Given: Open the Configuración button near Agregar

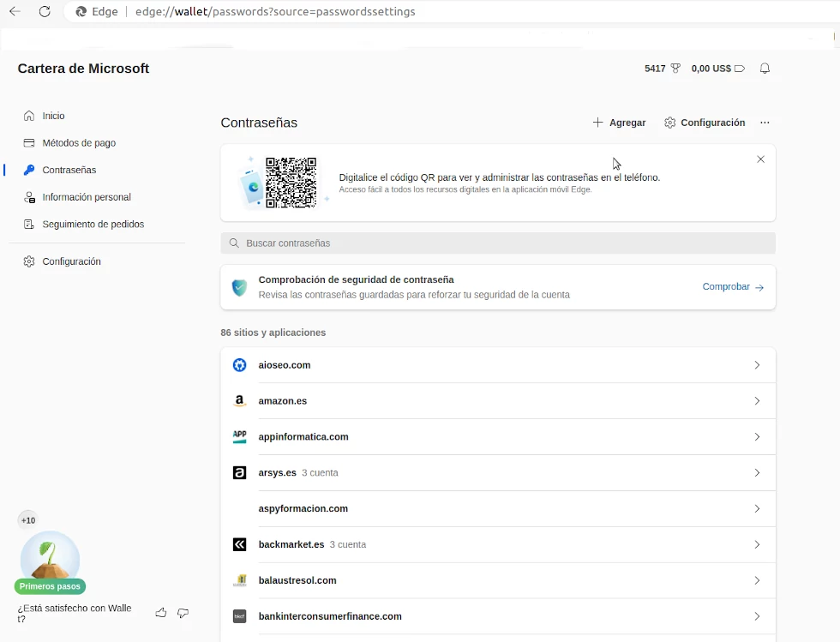Looking at the screenshot, I should [x=705, y=123].
